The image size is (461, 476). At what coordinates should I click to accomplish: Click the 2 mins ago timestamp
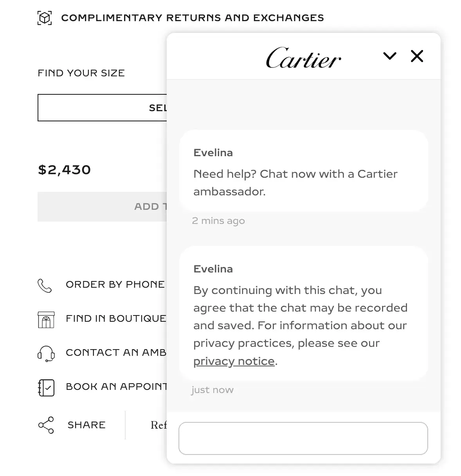coord(218,221)
